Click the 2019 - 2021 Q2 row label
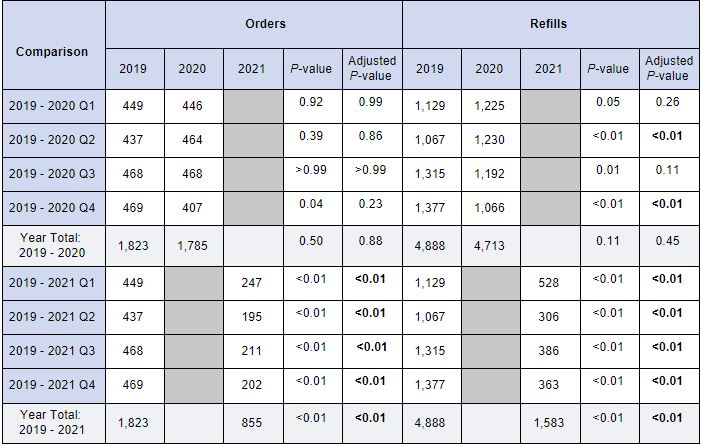The height and width of the screenshot is (446, 702). click(53, 316)
